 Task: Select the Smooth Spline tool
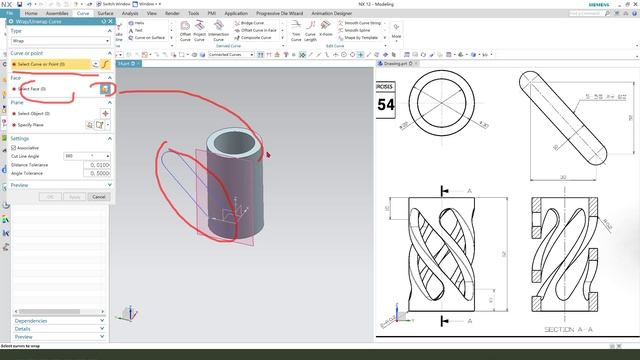(354, 30)
